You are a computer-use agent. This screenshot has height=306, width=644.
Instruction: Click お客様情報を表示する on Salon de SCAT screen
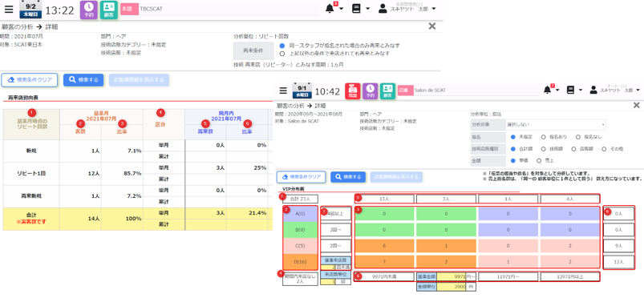396,177
